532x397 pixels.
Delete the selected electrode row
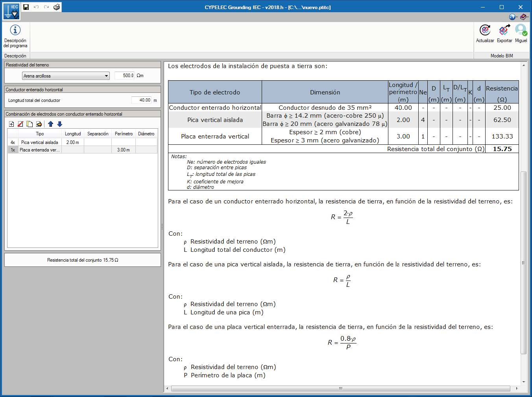tap(20, 124)
